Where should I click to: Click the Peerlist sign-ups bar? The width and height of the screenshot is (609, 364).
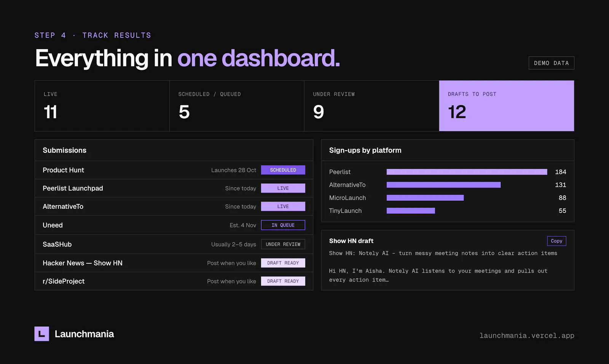467,172
